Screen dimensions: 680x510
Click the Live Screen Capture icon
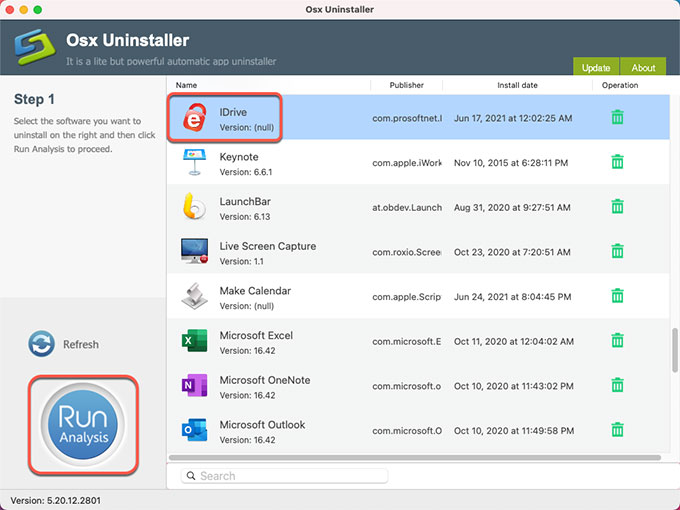point(194,251)
